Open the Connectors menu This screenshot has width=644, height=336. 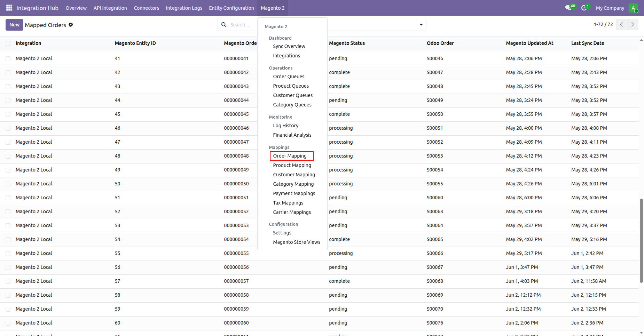point(146,8)
